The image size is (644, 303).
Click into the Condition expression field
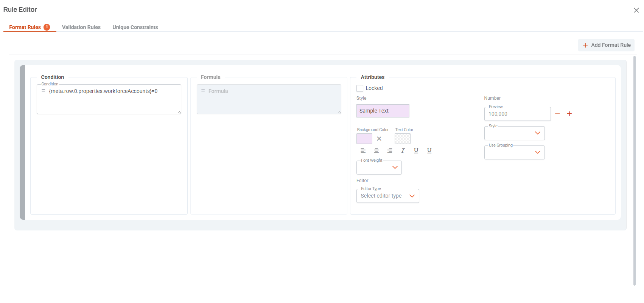[109, 99]
